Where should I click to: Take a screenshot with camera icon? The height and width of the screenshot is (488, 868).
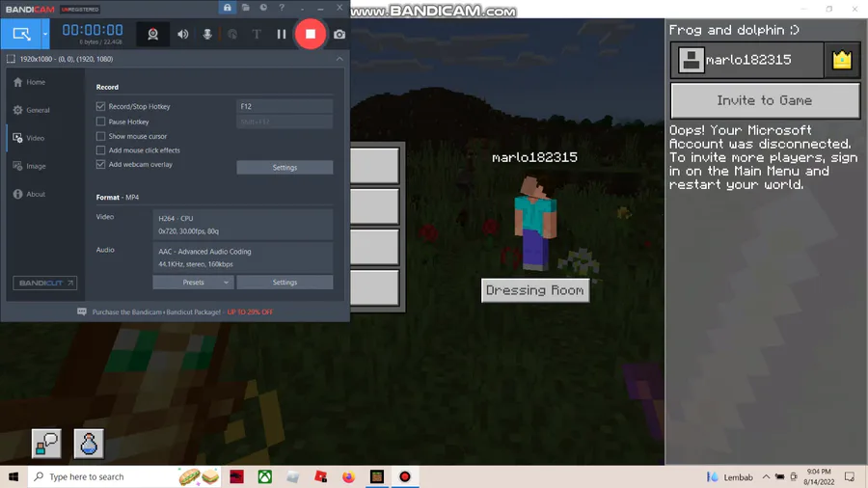(x=339, y=35)
